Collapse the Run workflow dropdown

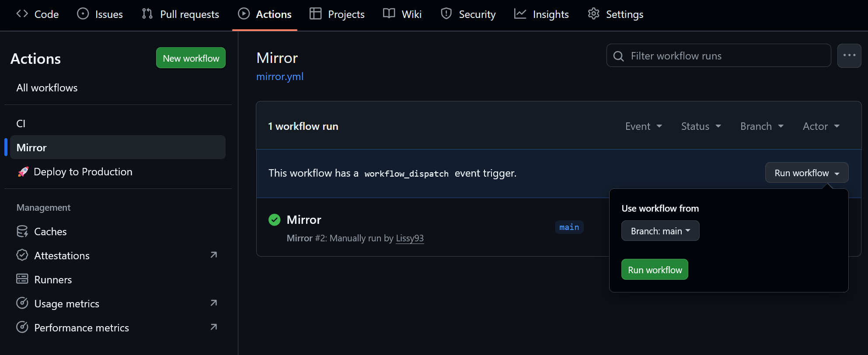806,173
